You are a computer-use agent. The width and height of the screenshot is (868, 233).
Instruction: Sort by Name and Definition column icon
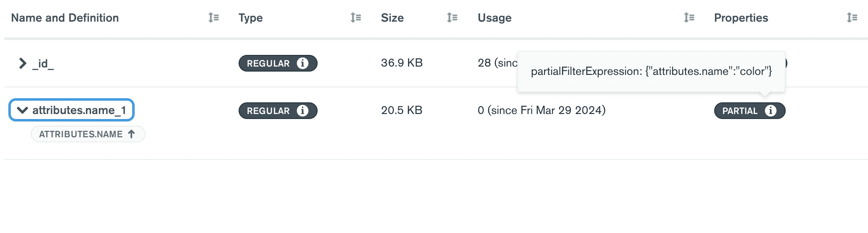[214, 17]
